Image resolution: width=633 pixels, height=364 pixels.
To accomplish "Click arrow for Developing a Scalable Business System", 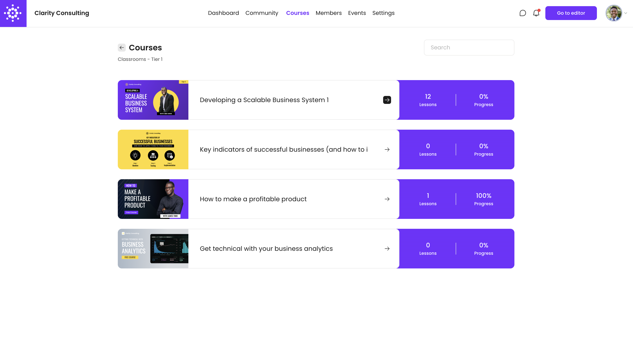I will [x=387, y=100].
